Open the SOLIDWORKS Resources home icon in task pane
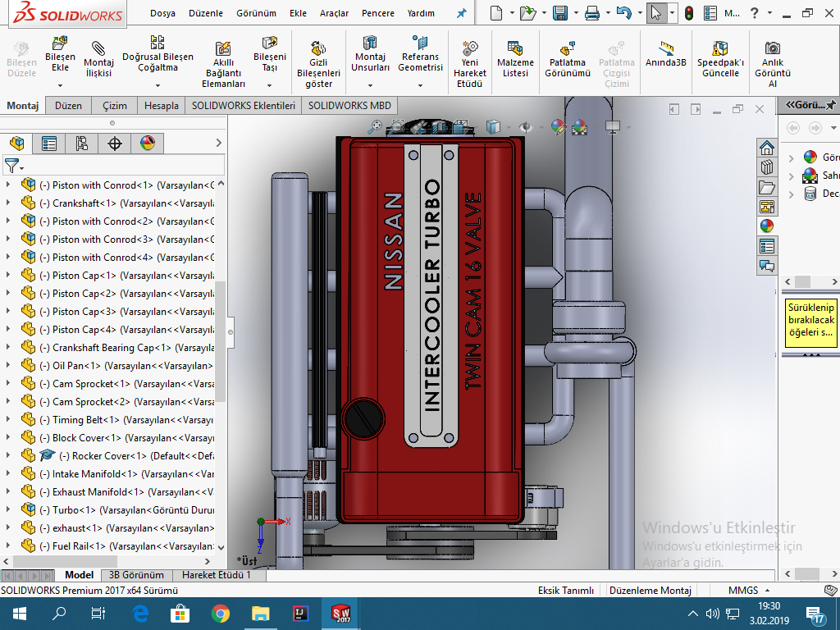This screenshot has width=840, height=630. 767,148
